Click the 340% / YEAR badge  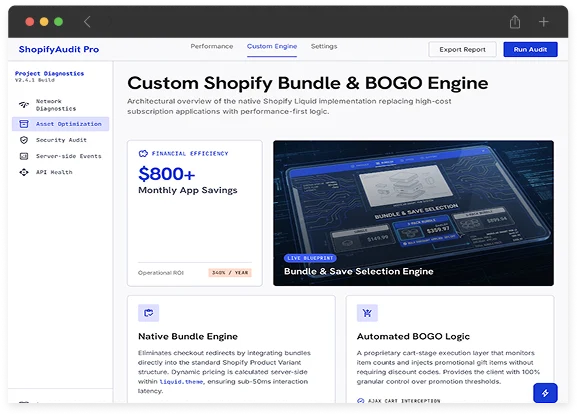coord(230,273)
